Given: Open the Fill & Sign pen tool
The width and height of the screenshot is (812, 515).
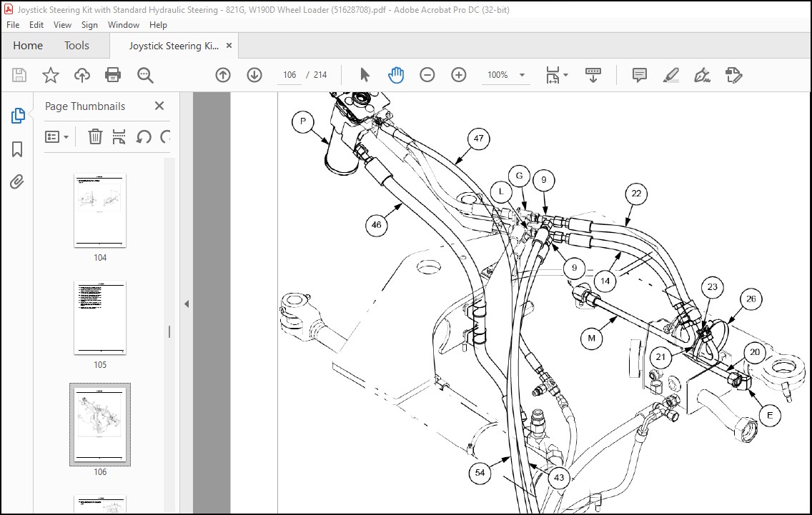Looking at the screenshot, I should (702, 75).
